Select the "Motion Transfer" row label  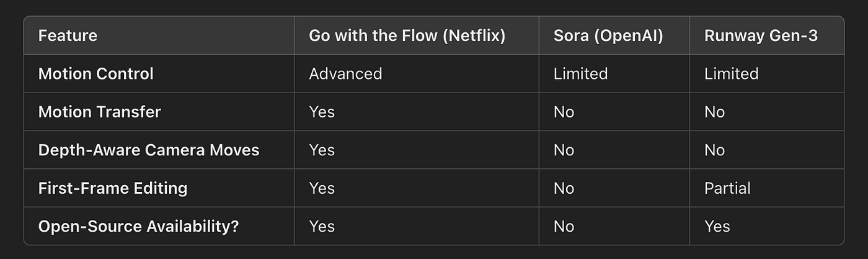[x=99, y=112]
